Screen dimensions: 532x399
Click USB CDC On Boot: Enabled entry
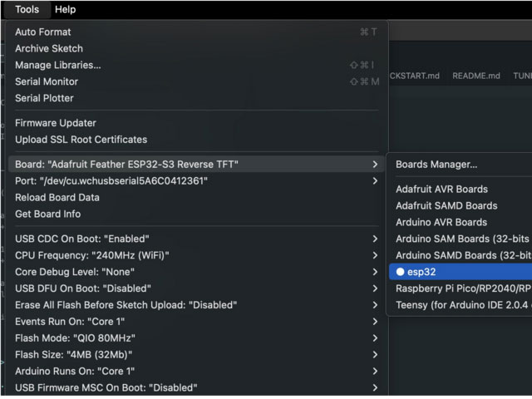196,239
